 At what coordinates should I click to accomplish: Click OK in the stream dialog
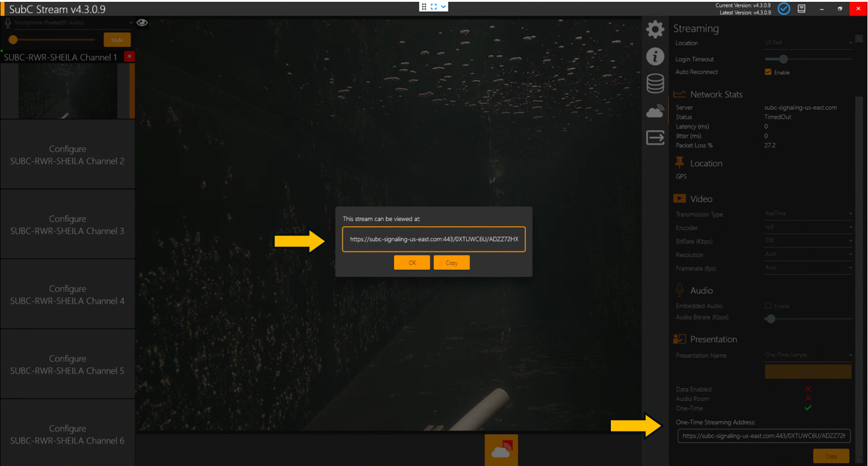click(412, 263)
